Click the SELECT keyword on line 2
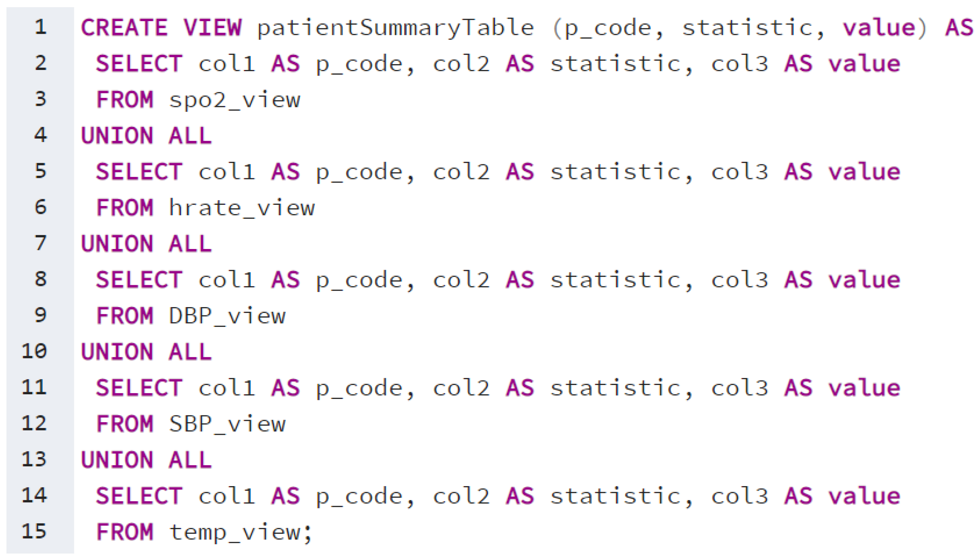This screenshot has width=980, height=560. pos(139,63)
